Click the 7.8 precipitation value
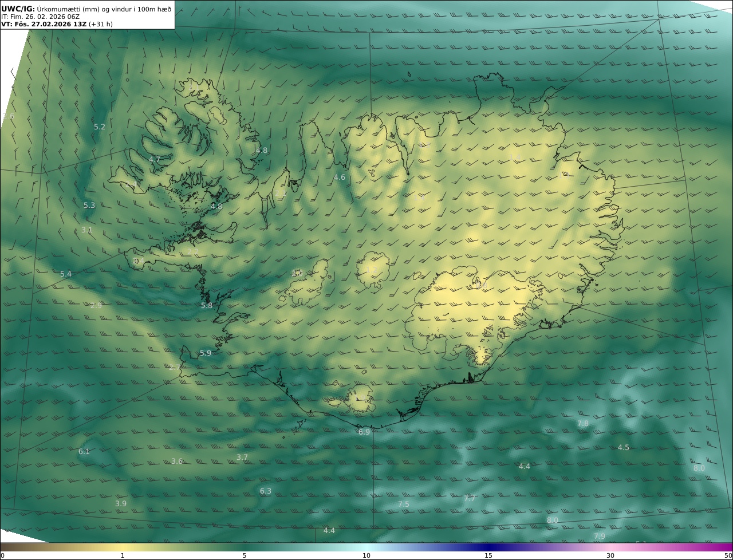Viewport: 733px width, 560px height. pos(583,424)
